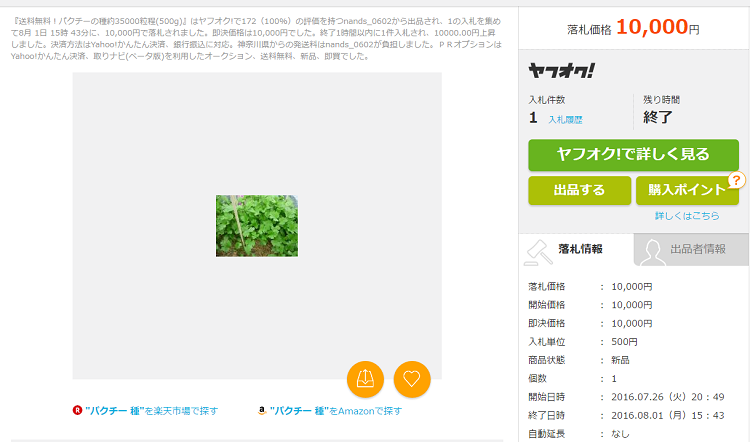Switch to the 落札情報 tab

[576, 249]
